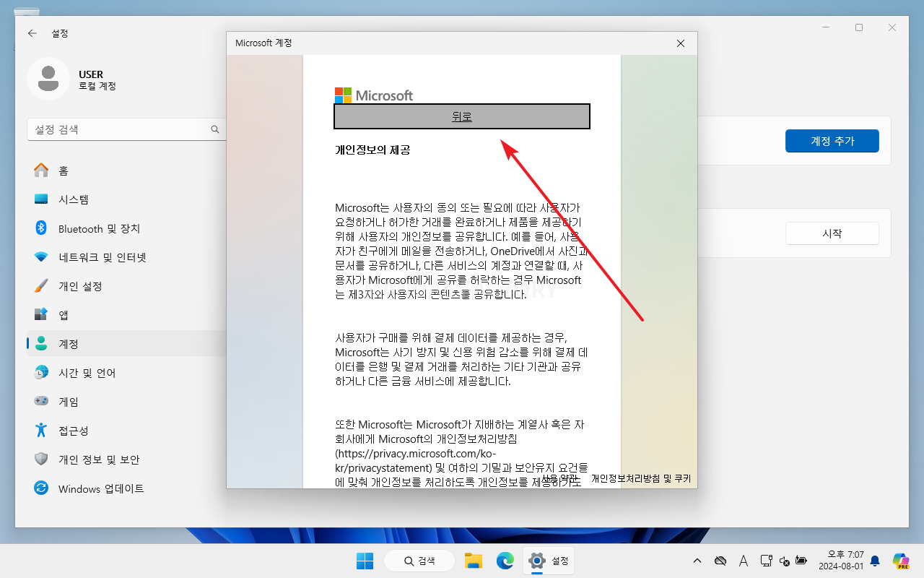Image resolution: width=924 pixels, height=578 pixels.
Task: Open the notification bell
Action: pos(875,561)
